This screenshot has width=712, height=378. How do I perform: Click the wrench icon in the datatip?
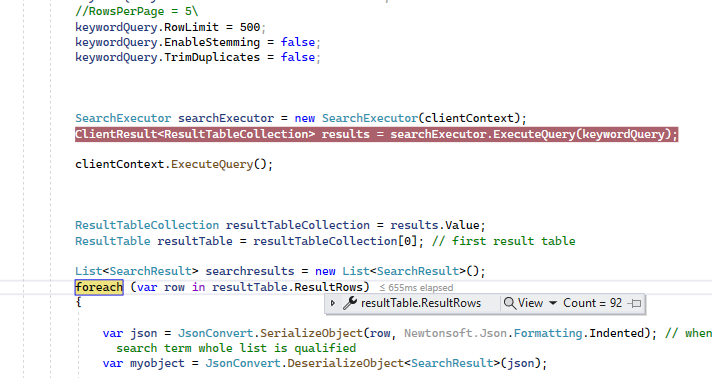[x=350, y=303]
